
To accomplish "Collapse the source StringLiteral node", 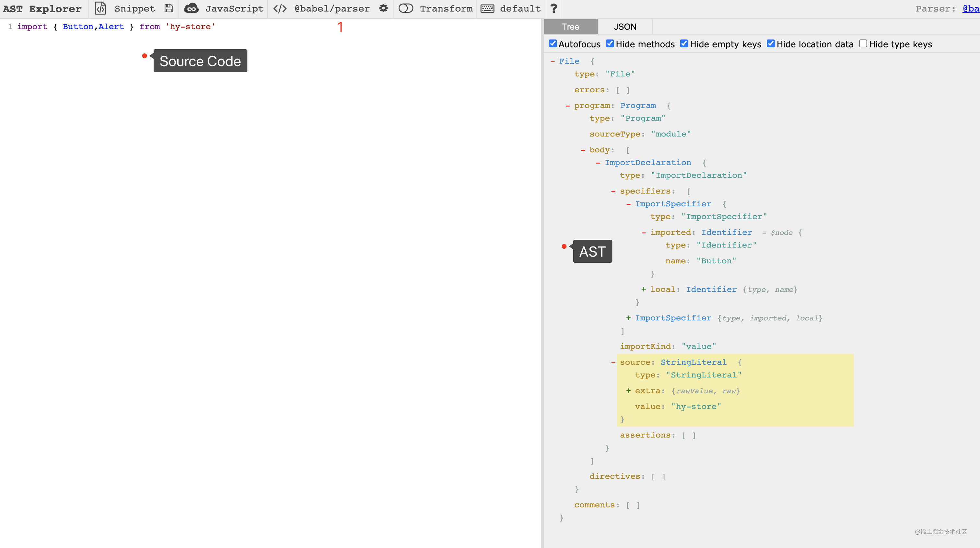I will 613,362.
